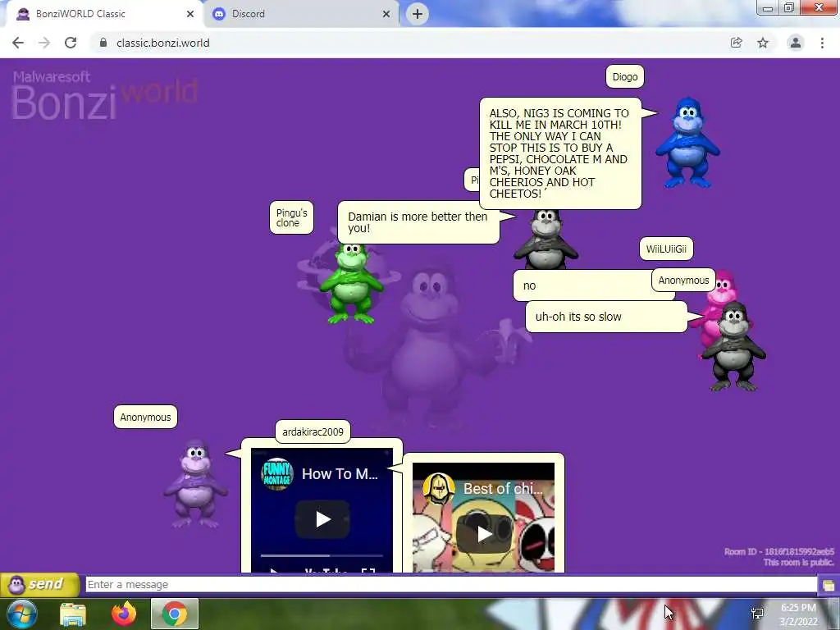Reload the classic.bonzi.world page
The width and height of the screenshot is (840, 630).
(x=71, y=43)
